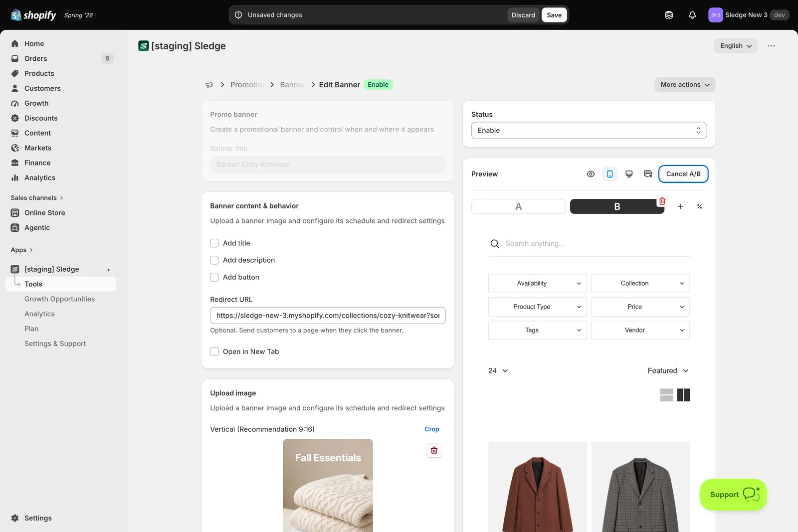This screenshot has height=532, width=798.
Task: Add a new variant with plus icon
Action: (680, 206)
